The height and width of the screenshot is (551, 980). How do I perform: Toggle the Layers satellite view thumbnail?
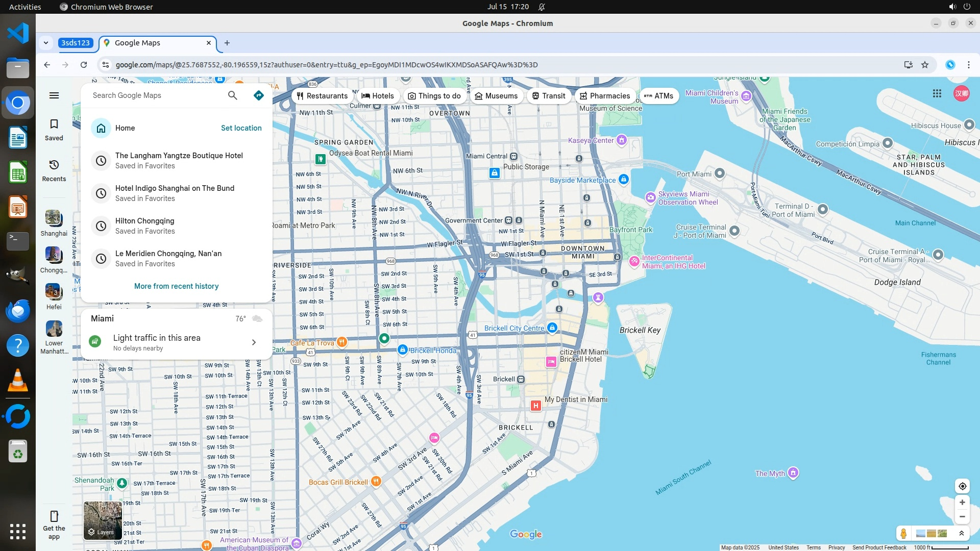(103, 520)
